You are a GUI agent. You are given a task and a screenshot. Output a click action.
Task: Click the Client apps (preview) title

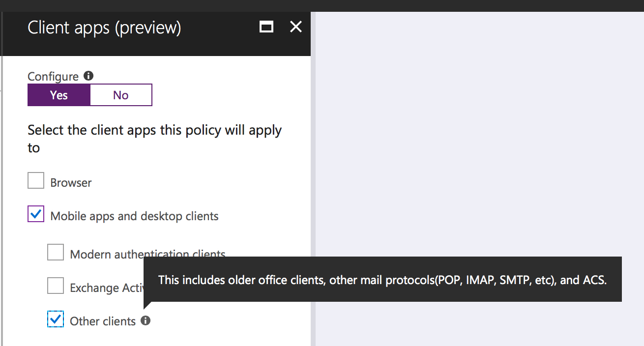tap(104, 28)
